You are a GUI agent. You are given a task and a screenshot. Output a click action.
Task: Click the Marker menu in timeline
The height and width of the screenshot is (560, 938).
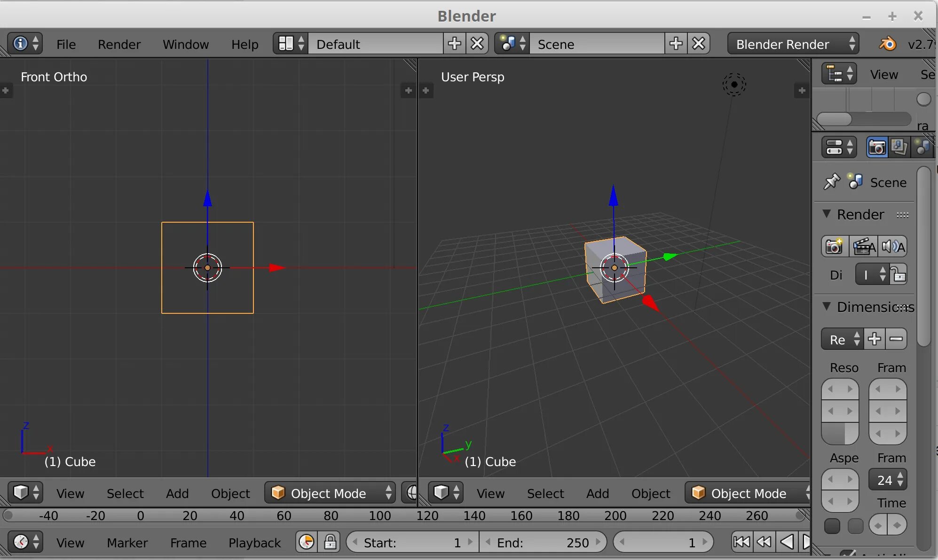click(x=127, y=543)
